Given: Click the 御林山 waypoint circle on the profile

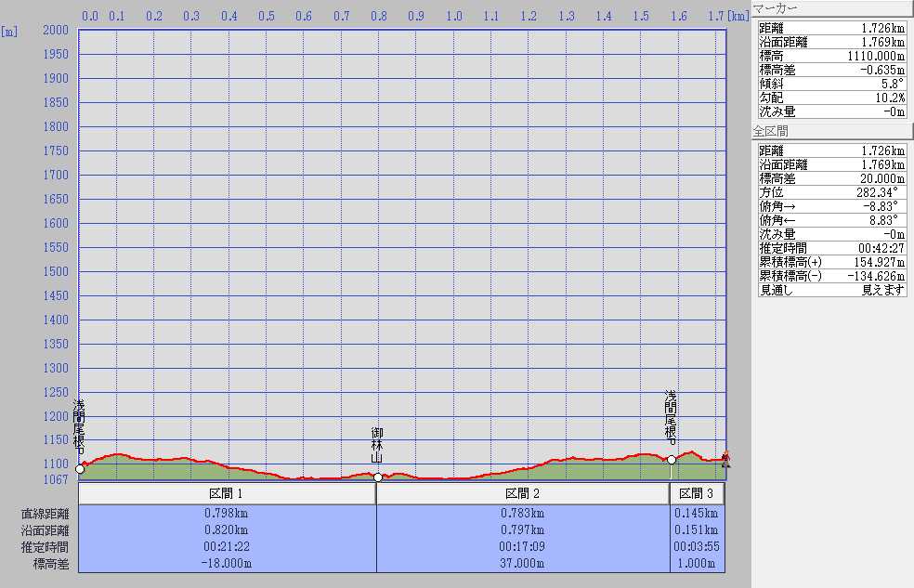Looking at the screenshot, I should click(378, 477).
